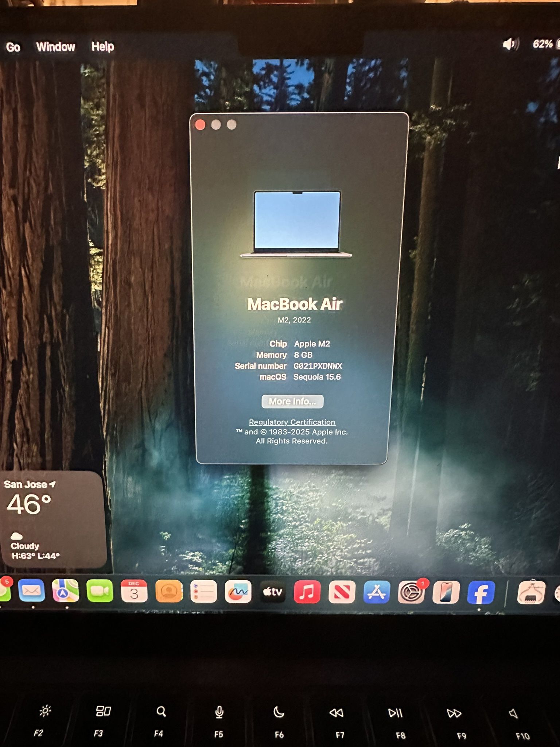560x747 pixels.
Task: Open the Go menu
Action: 13,47
